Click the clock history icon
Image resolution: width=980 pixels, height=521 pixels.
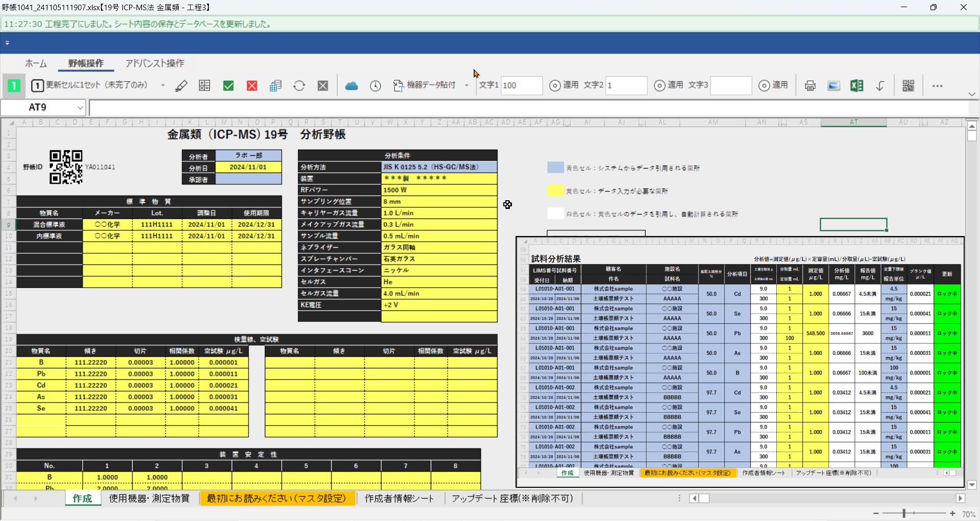pyautogui.click(x=375, y=86)
